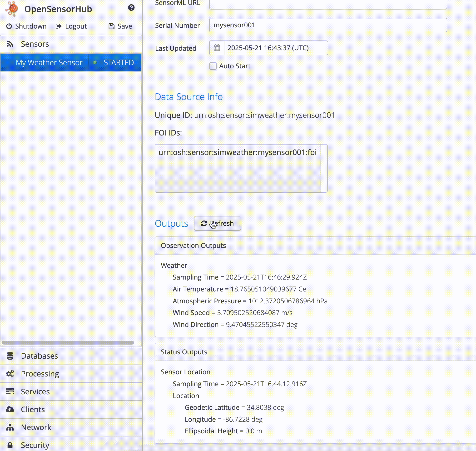Select My Weather Sensor in list
The width and height of the screenshot is (476, 451).
point(49,62)
